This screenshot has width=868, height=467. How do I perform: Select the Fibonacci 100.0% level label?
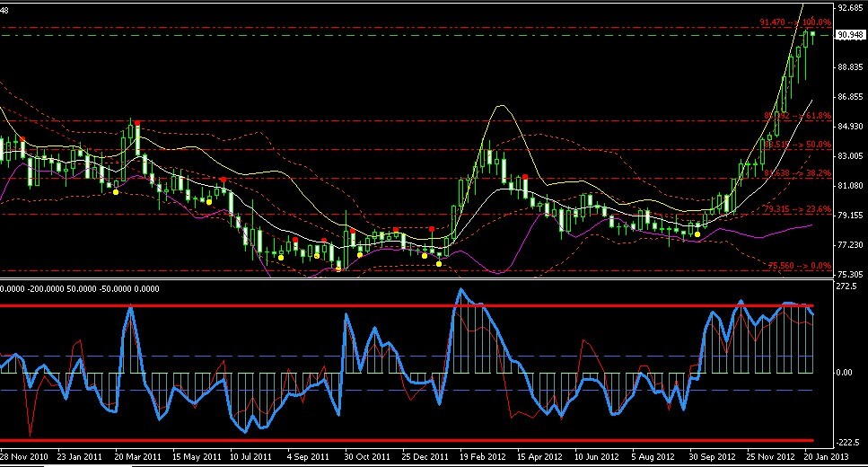(795, 22)
